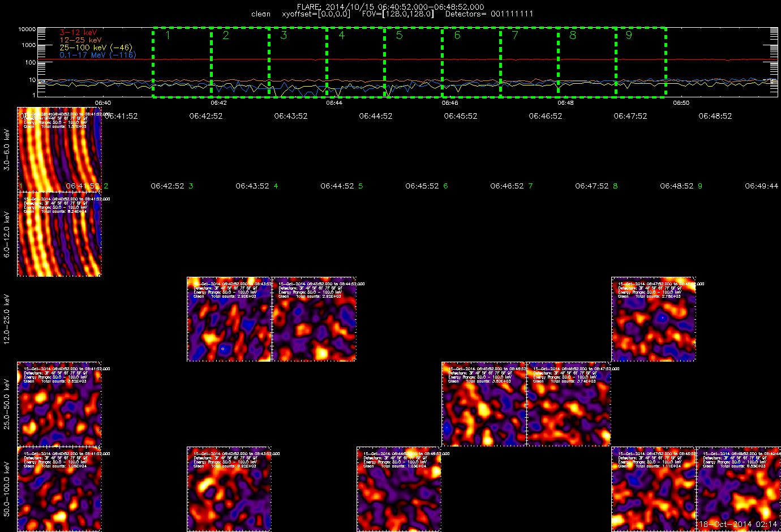Click the '18-Oct-2014 02:14' timestamp
Image resolution: width=781 pixels, height=532 pixels.
pos(738,524)
